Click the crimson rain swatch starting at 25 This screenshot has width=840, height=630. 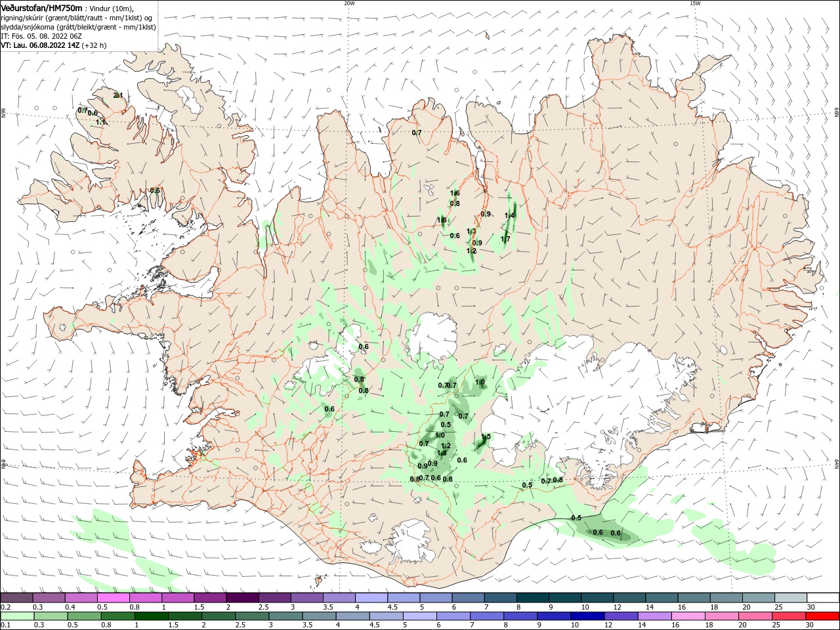tap(788, 616)
